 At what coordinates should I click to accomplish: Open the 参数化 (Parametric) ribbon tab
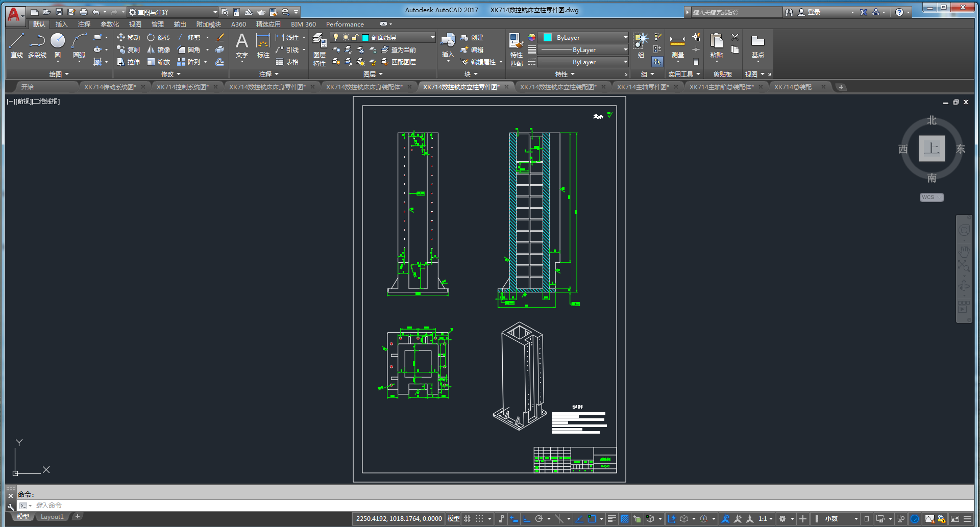[110, 24]
